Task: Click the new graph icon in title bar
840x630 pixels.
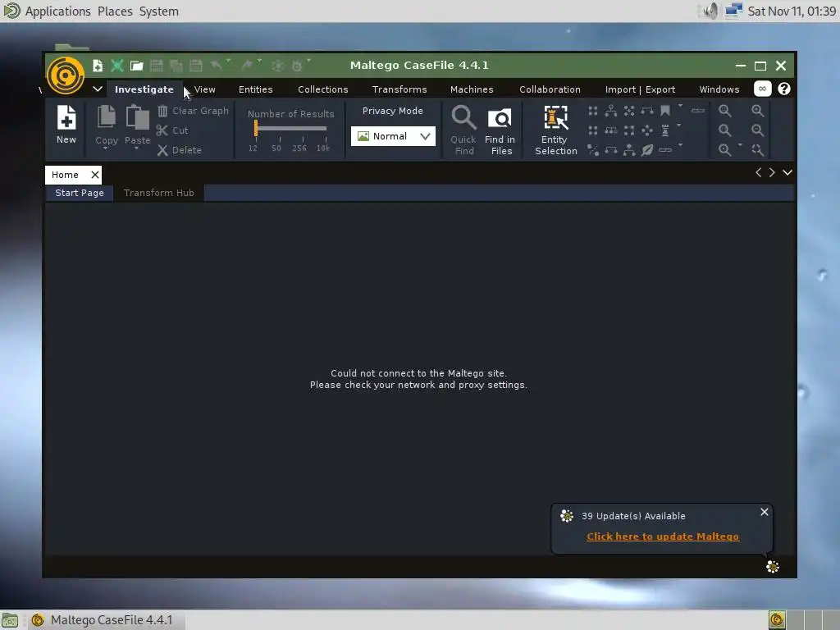Action: pos(98,66)
